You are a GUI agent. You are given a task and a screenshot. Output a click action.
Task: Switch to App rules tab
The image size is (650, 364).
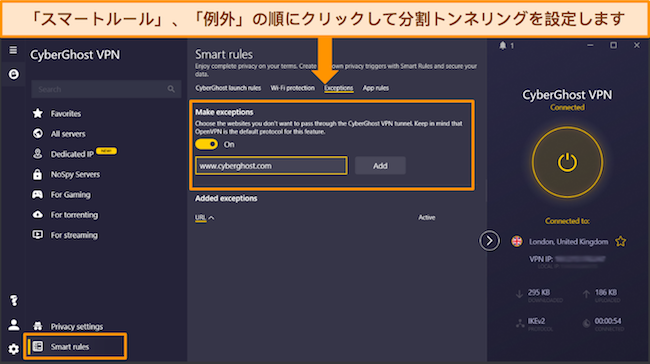tap(376, 88)
